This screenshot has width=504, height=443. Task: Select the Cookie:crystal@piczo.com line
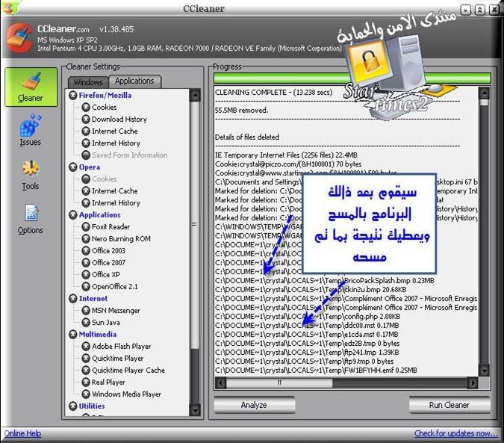point(288,164)
